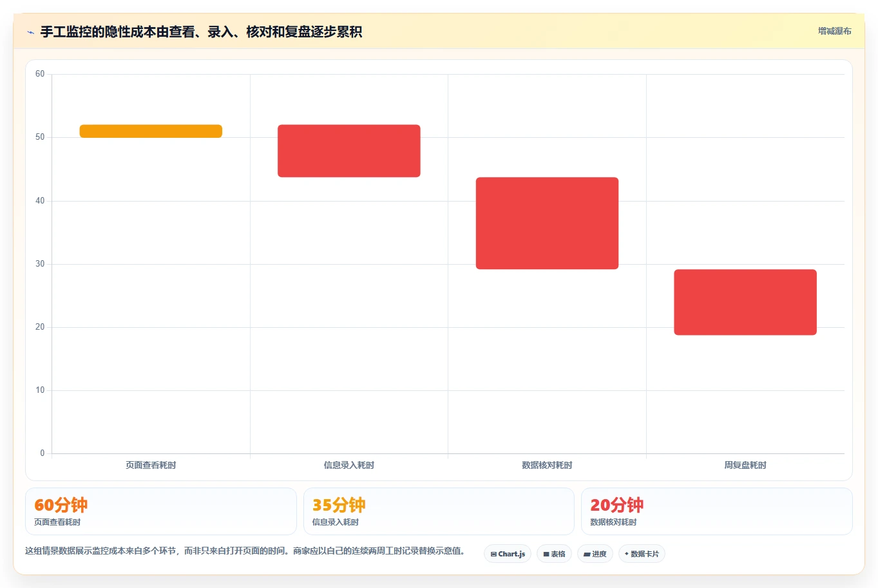Click the x-axis label 信息录入耗时
Viewport: 878px width, 588px height.
[349, 465]
